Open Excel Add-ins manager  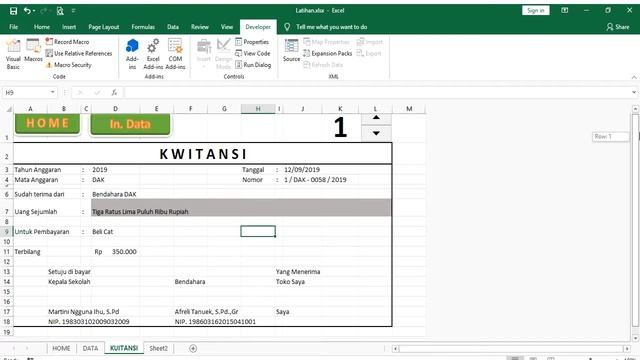[153, 54]
